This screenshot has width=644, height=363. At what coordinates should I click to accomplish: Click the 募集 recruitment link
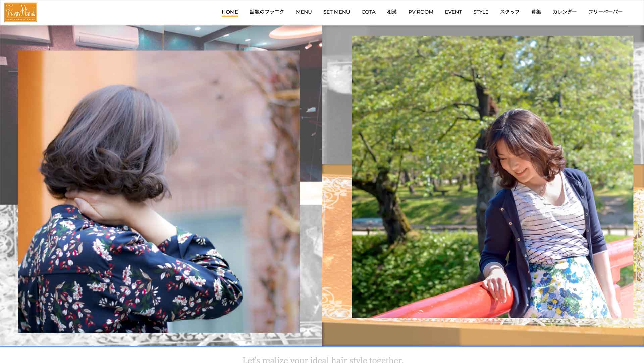(x=536, y=12)
